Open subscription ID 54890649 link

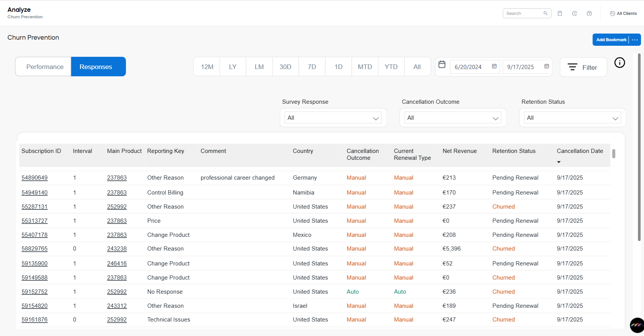tap(35, 178)
